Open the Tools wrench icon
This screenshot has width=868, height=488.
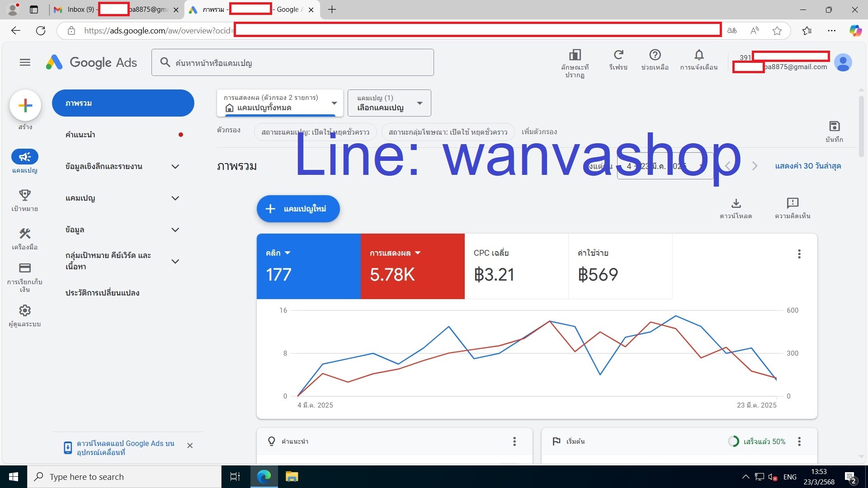tap(25, 234)
